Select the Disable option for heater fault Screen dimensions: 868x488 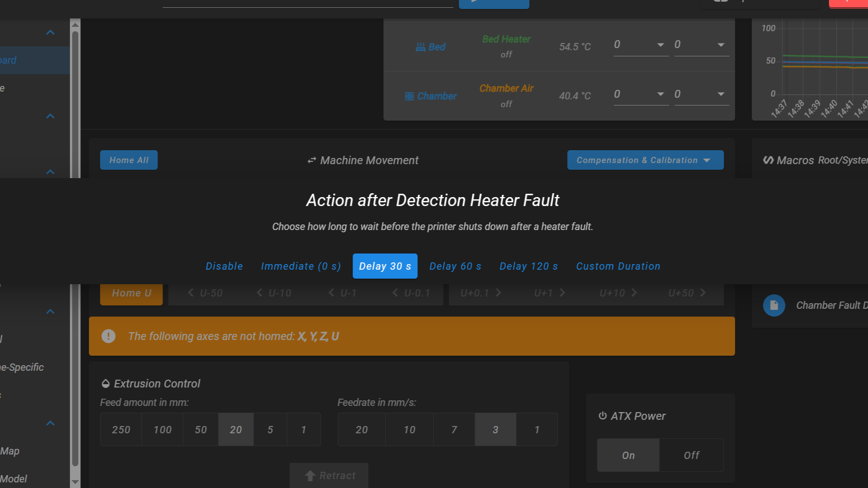click(224, 266)
